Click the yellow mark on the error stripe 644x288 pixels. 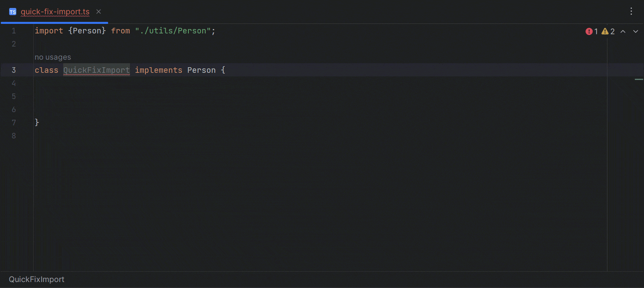[x=639, y=79]
